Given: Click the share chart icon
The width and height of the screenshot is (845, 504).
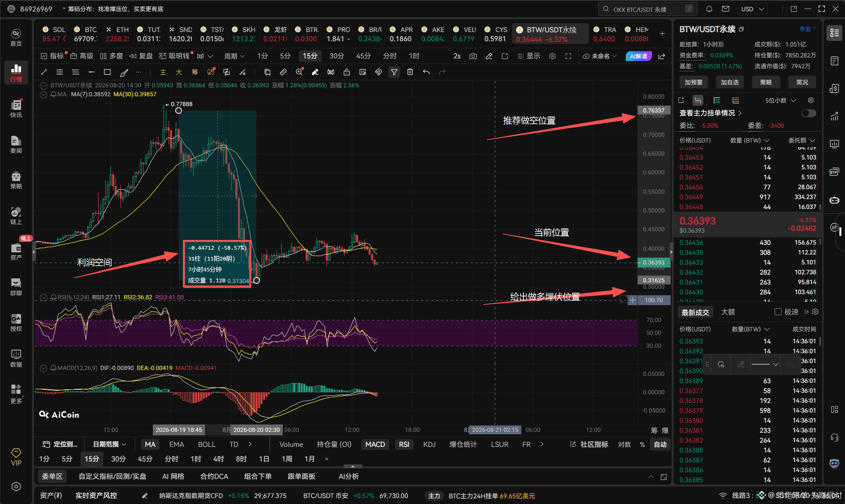Looking at the screenshot, I should [661, 56].
